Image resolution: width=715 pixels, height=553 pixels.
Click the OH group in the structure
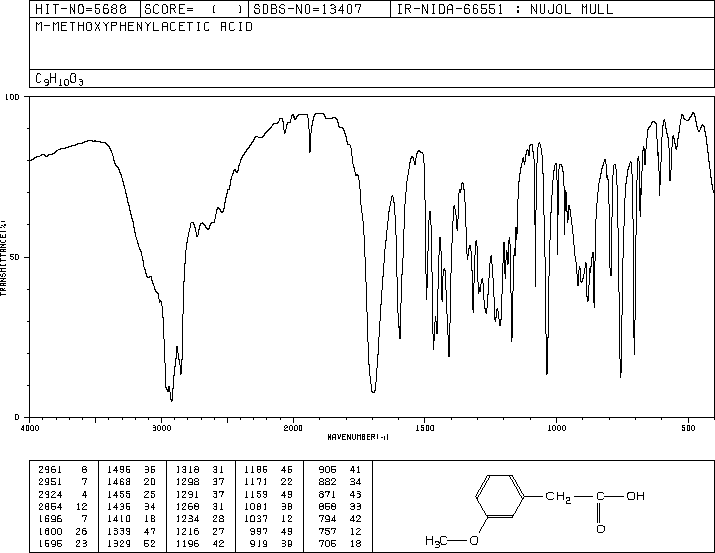pyautogui.click(x=636, y=496)
